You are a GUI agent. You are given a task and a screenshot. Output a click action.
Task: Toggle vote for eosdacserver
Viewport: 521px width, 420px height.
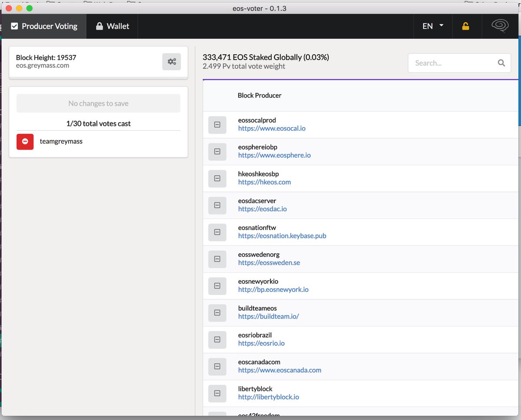217,205
